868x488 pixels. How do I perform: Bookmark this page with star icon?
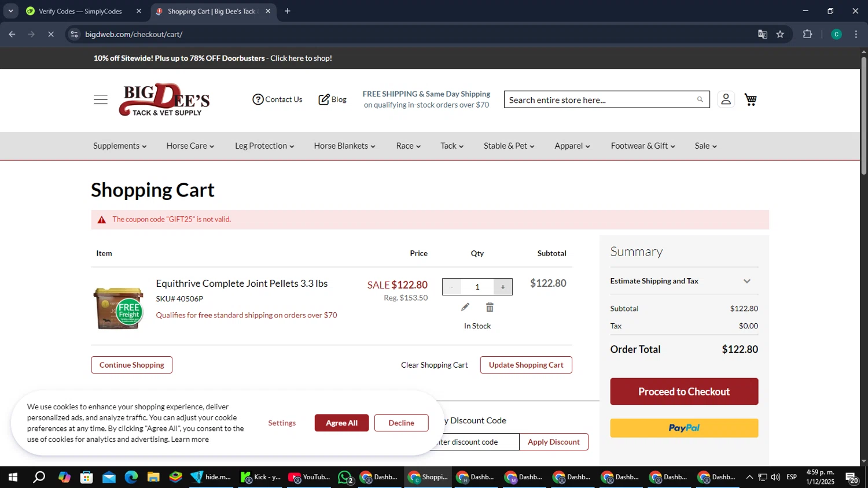[780, 34]
